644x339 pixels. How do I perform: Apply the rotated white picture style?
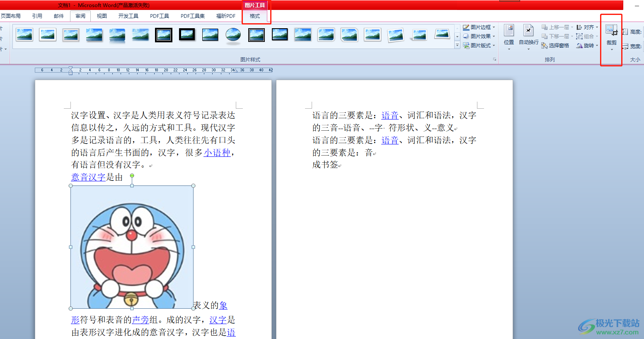click(396, 35)
